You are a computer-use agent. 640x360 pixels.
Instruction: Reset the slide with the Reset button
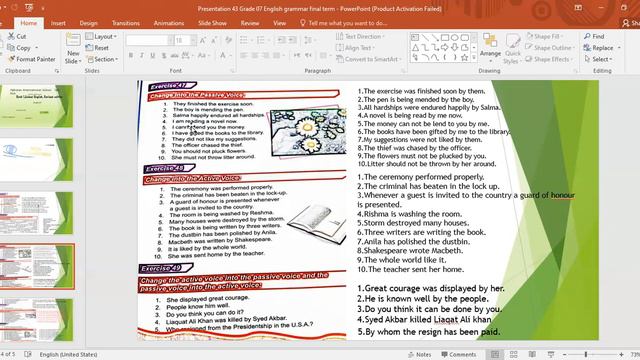pyautogui.click(x=97, y=48)
